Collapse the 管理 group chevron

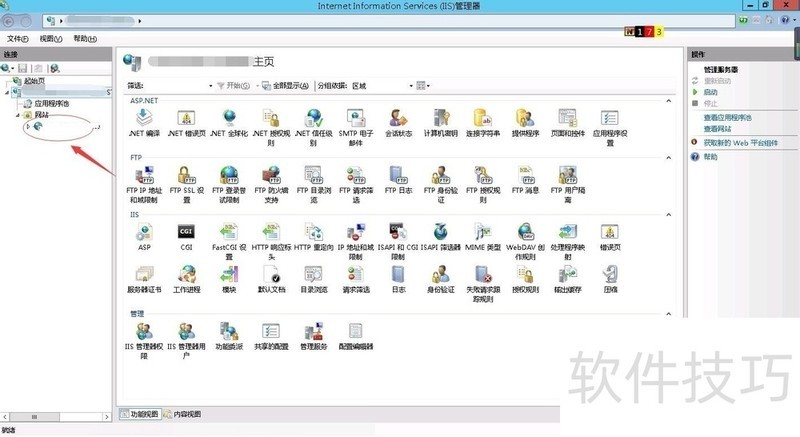668,314
